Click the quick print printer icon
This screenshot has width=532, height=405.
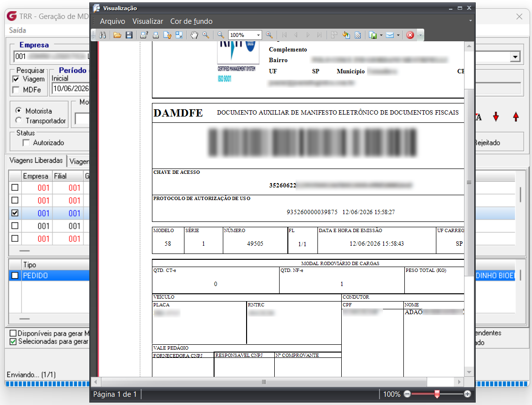click(x=156, y=35)
